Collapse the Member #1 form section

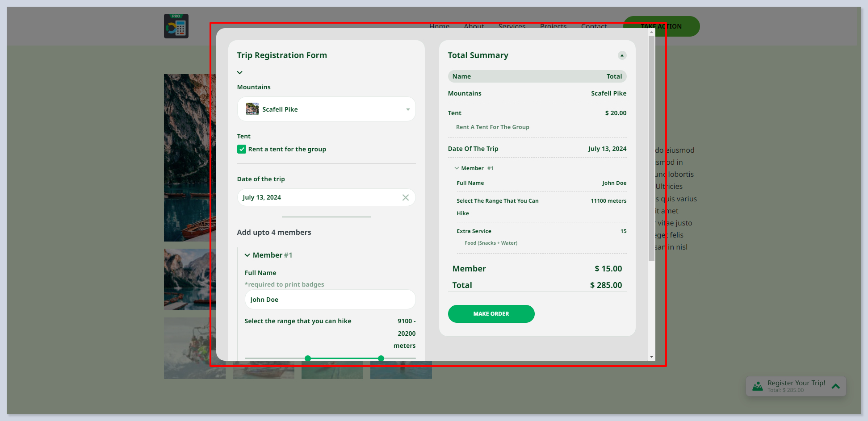247,255
